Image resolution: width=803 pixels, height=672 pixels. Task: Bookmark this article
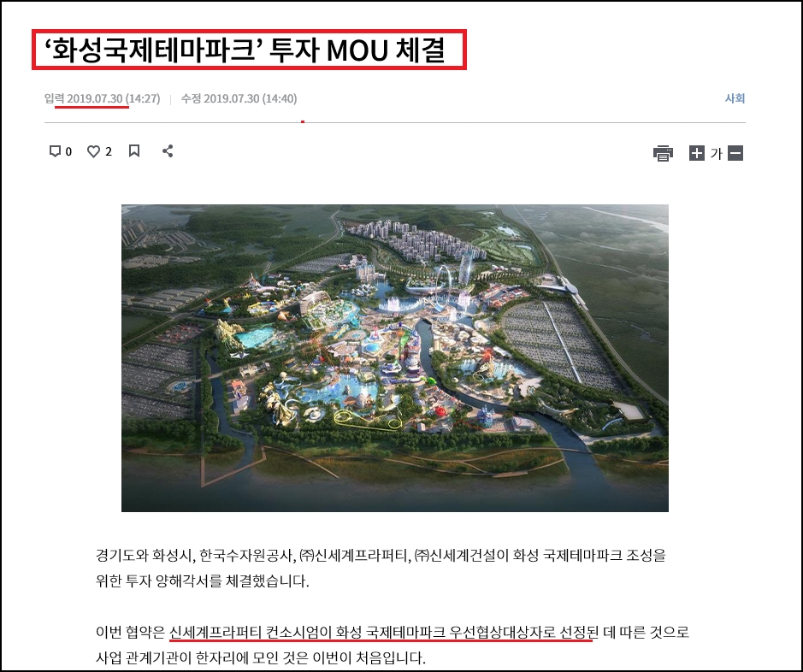(x=134, y=151)
